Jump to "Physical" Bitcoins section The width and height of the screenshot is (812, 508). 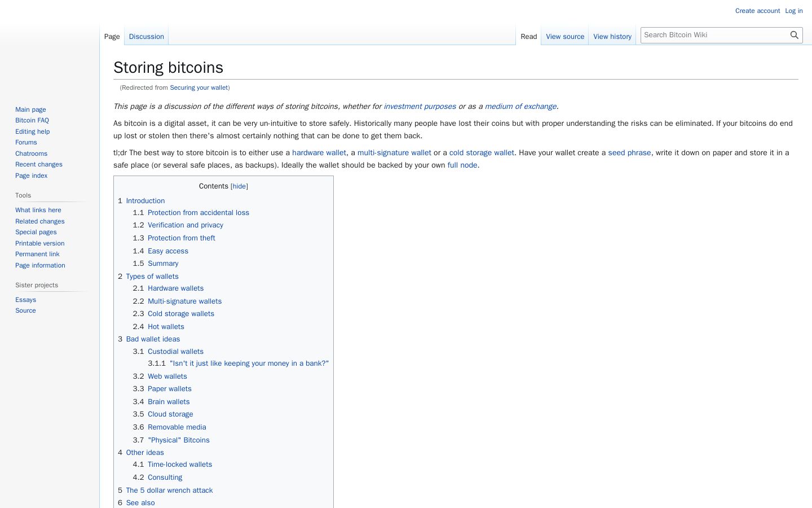point(179,440)
